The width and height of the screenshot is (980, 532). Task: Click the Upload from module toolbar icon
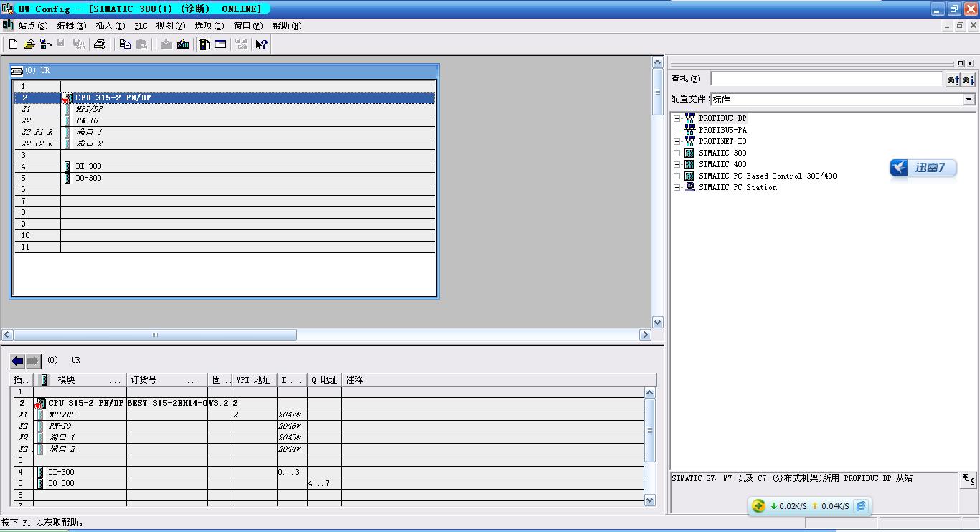pyautogui.click(x=183, y=44)
